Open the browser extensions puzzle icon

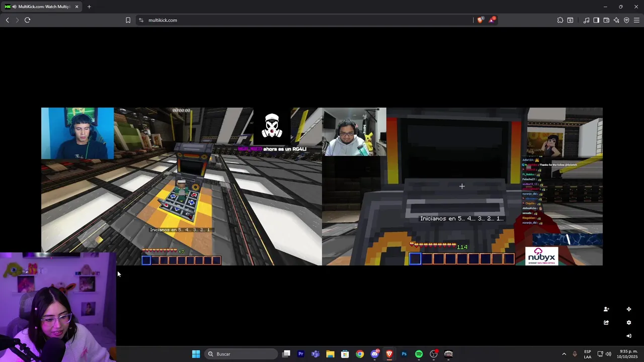(x=560, y=20)
